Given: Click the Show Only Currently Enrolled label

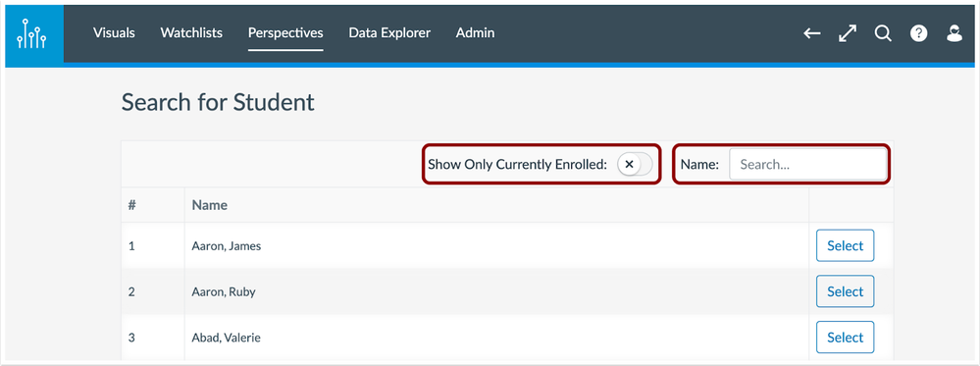Looking at the screenshot, I should [518, 165].
